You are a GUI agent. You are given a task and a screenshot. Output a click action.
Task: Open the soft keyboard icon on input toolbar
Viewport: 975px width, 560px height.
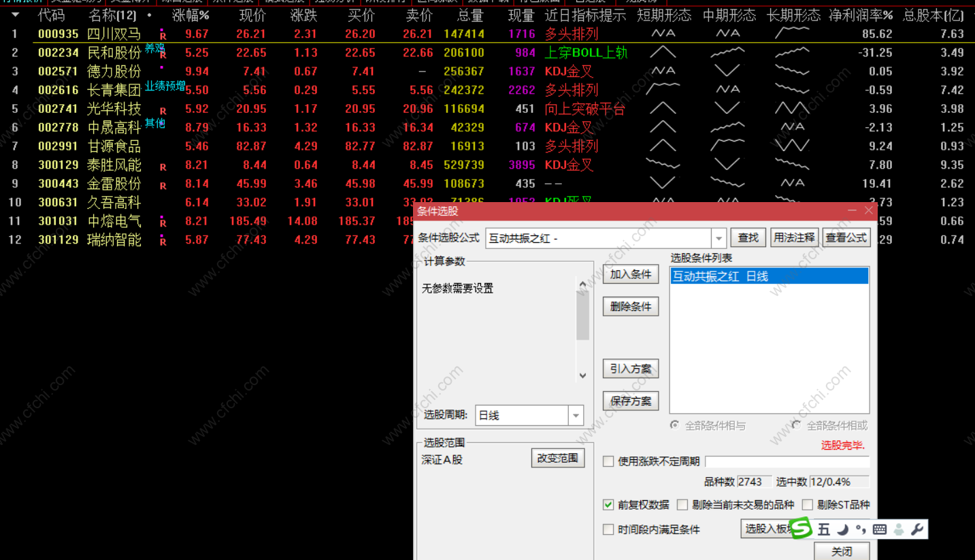click(880, 529)
